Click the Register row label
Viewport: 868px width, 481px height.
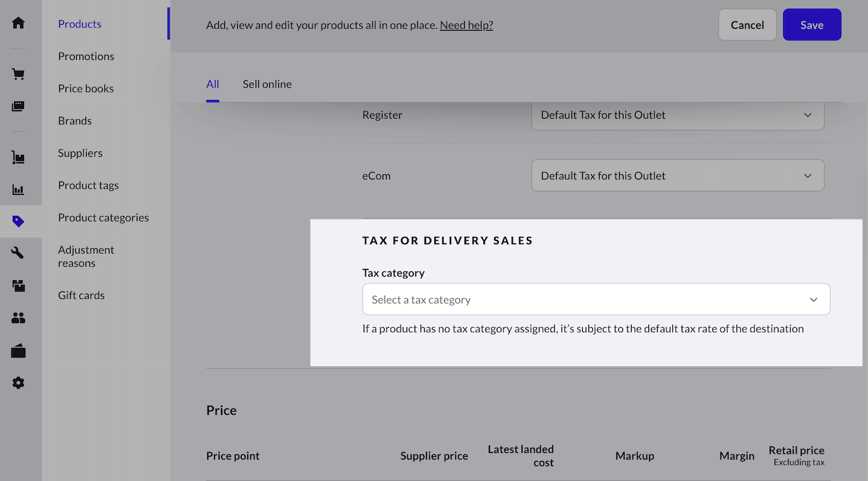point(383,115)
